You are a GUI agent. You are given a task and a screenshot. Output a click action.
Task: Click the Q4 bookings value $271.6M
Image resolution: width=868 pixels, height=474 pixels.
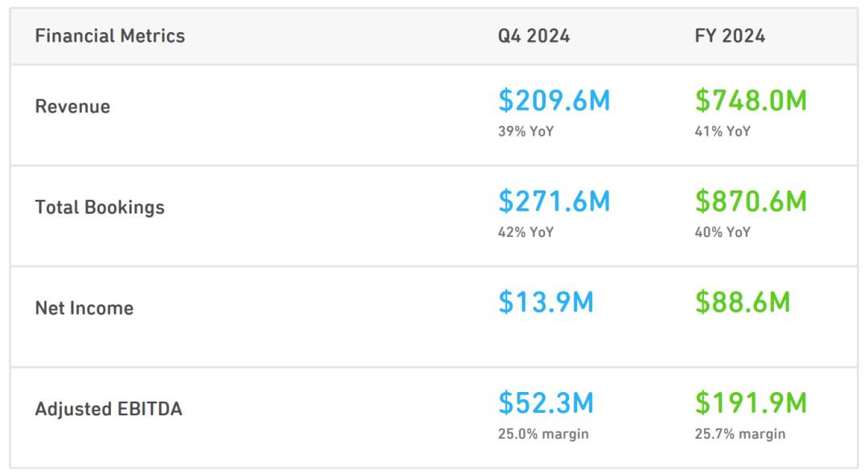(554, 202)
